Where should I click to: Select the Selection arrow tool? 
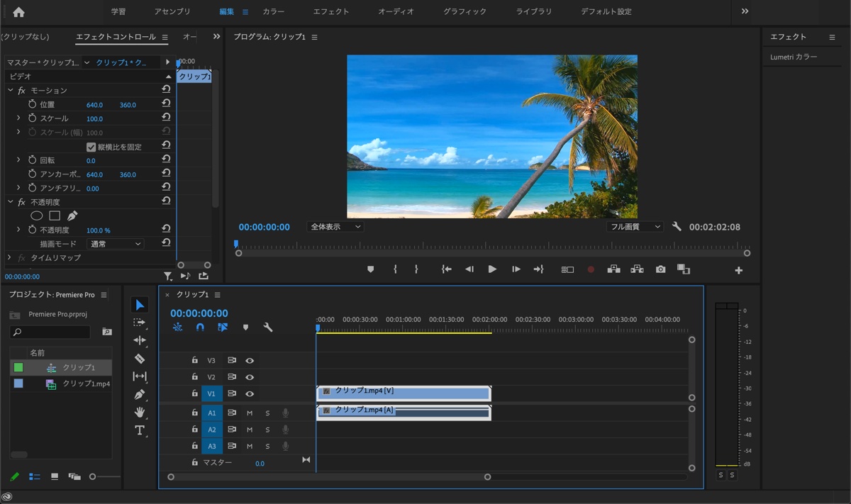pyautogui.click(x=140, y=305)
